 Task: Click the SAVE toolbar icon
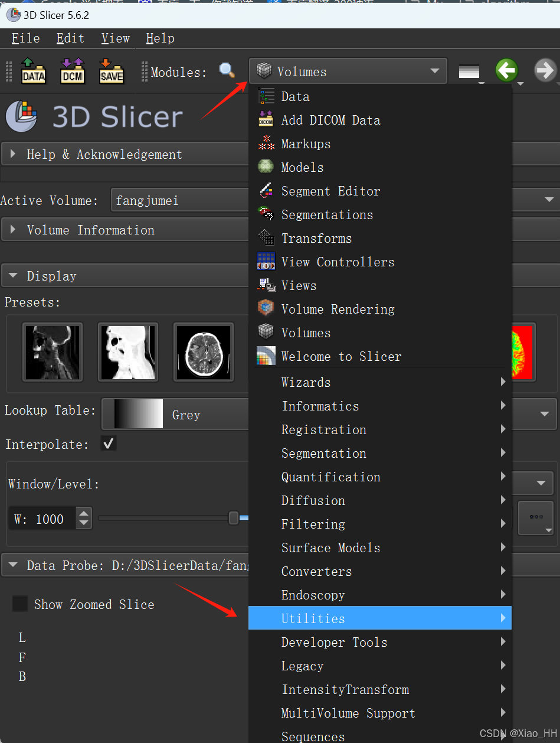point(112,71)
